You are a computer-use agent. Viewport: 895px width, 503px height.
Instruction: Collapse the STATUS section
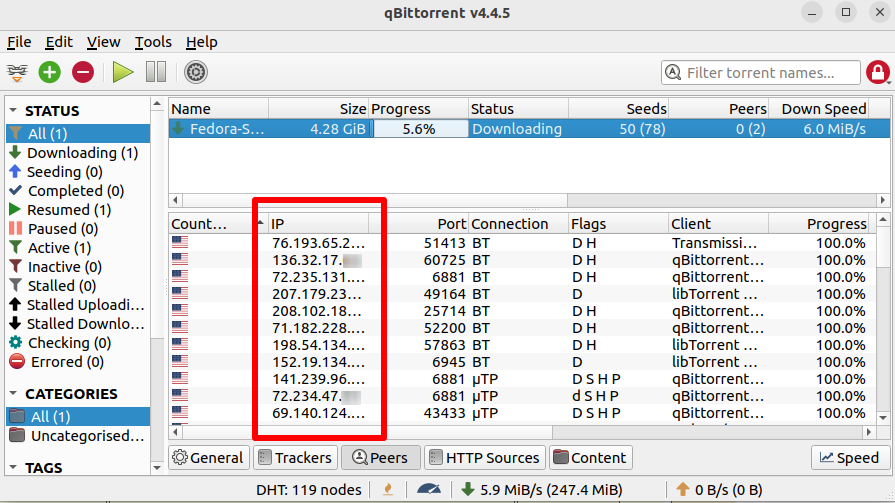[13, 110]
